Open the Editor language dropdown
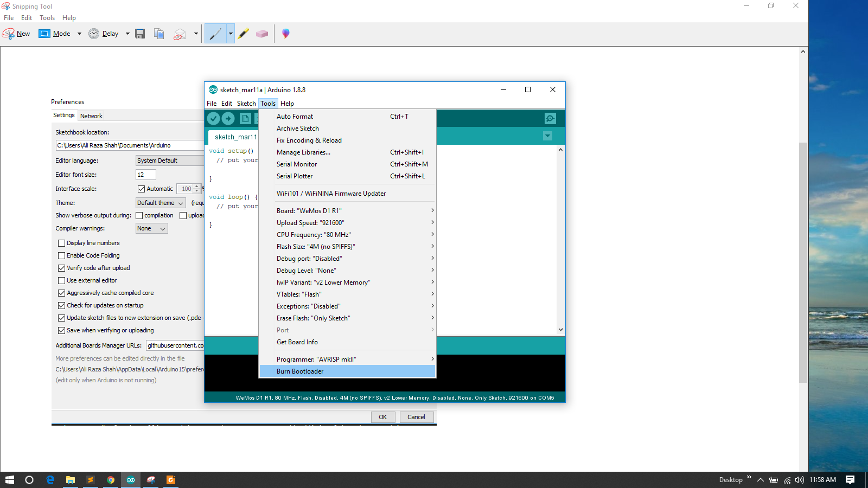Image resolution: width=868 pixels, height=488 pixels. [169, 160]
